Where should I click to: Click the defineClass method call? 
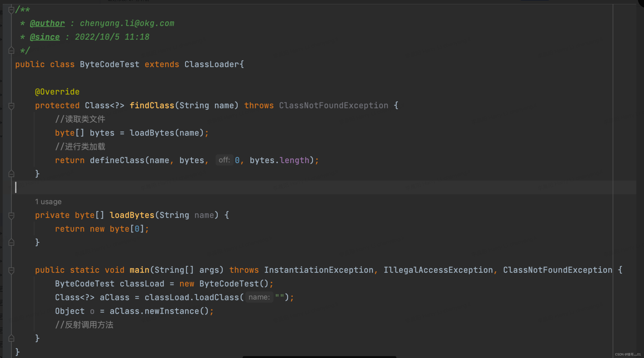pyautogui.click(x=117, y=160)
